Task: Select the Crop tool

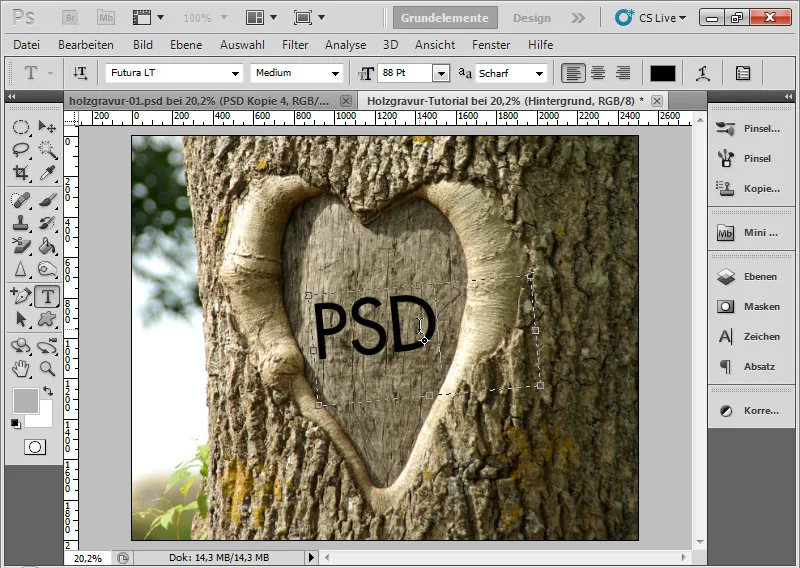Action: click(x=20, y=173)
